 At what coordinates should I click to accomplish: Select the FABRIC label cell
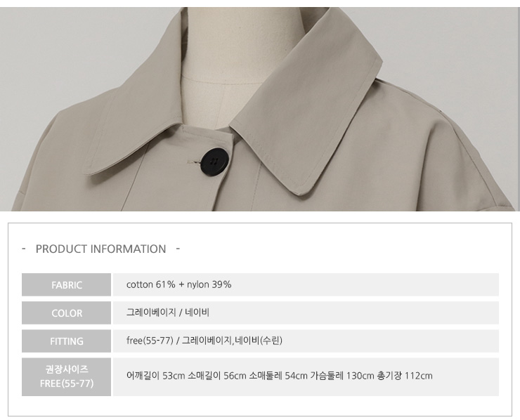pos(66,284)
